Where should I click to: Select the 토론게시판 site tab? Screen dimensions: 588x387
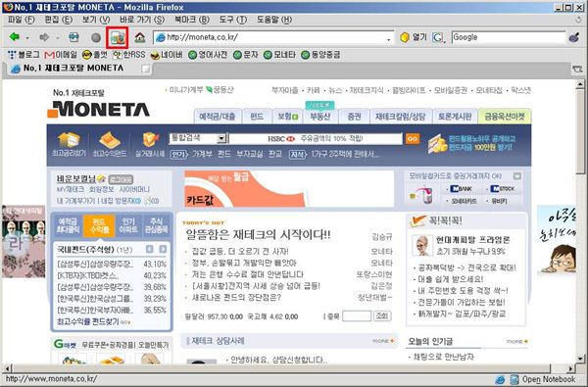455,117
